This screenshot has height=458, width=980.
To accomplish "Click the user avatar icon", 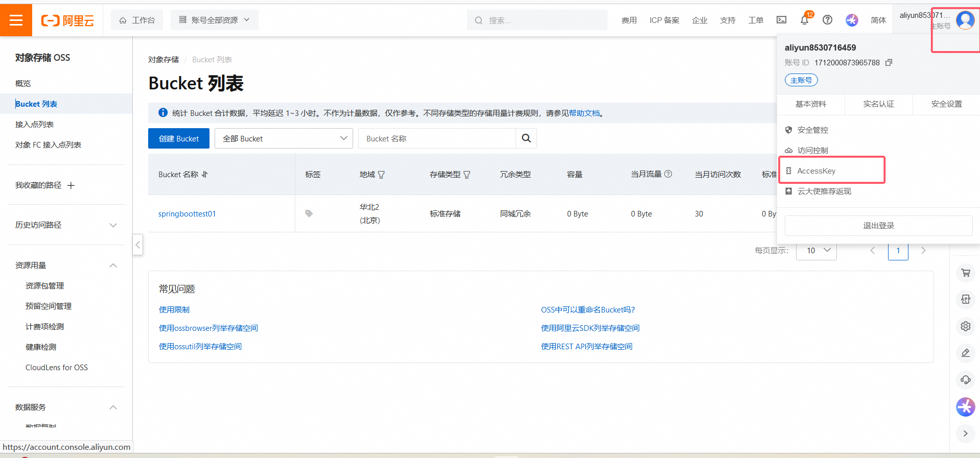I will point(965,20).
